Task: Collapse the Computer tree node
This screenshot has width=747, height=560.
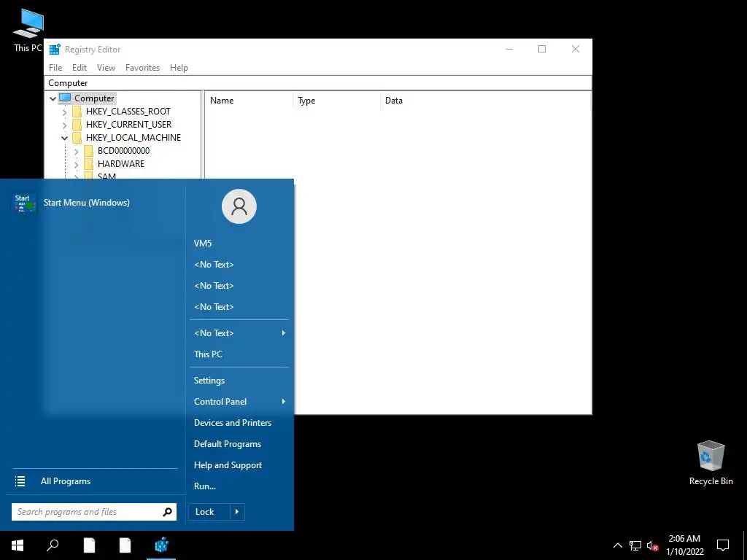Action: click(53, 98)
